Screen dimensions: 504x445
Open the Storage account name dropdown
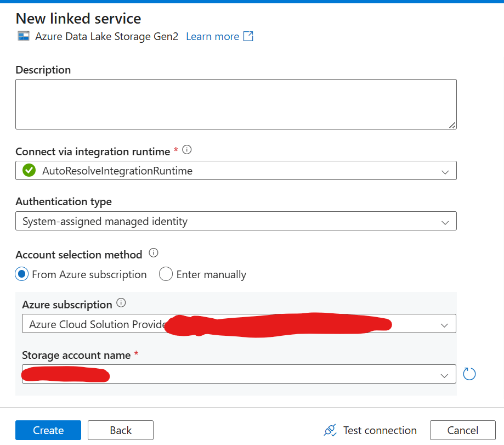[445, 375]
